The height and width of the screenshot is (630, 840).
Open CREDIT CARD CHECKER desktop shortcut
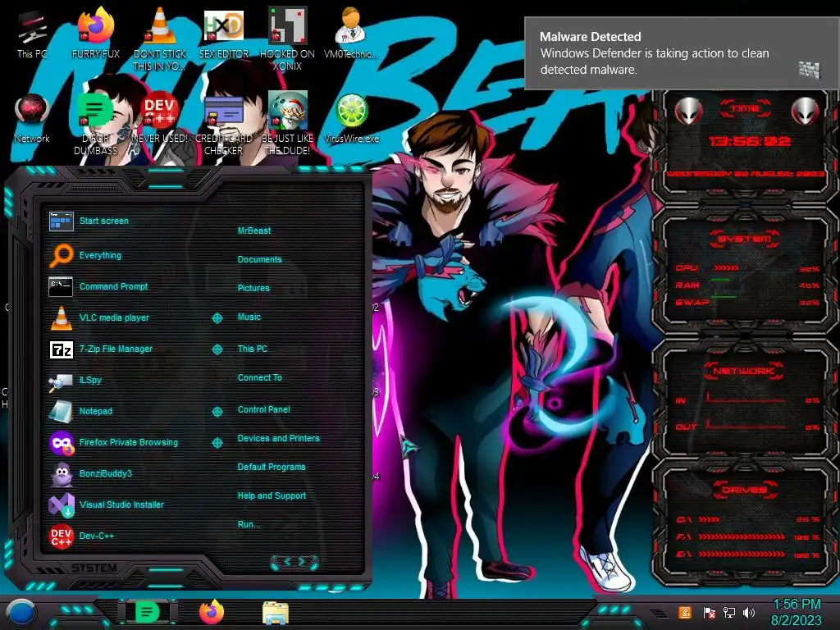tap(224, 125)
